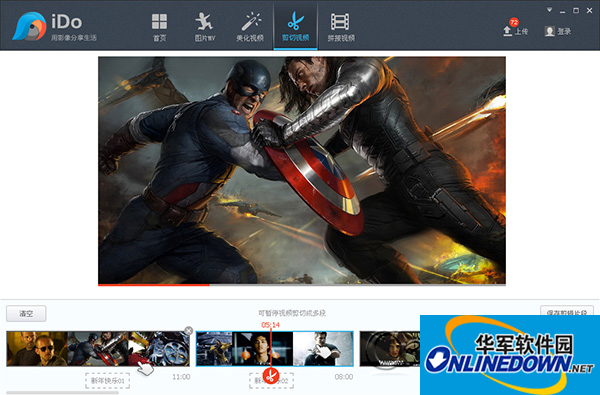Select the first clip's Captain America shield frame
This screenshot has width=600, height=395.
coord(98,349)
